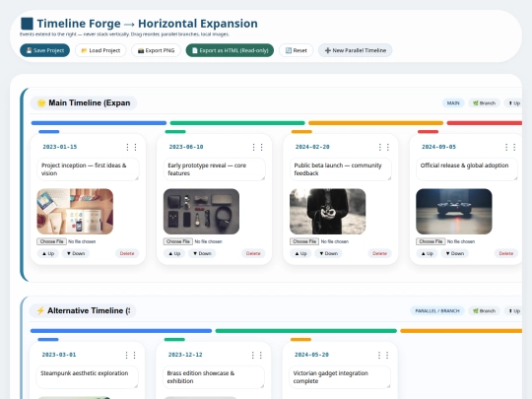Viewport: 532px width, 399px height.
Task: Delete the 2023-06-10 event
Action: point(253,253)
